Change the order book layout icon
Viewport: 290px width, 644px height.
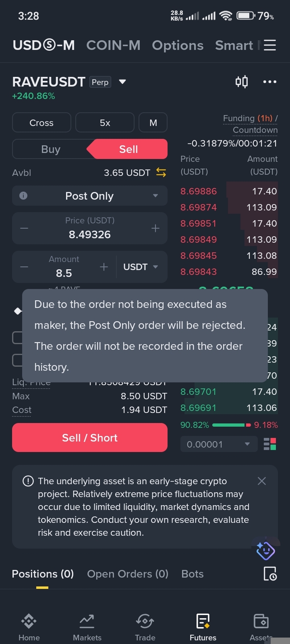[x=269, y=444]
